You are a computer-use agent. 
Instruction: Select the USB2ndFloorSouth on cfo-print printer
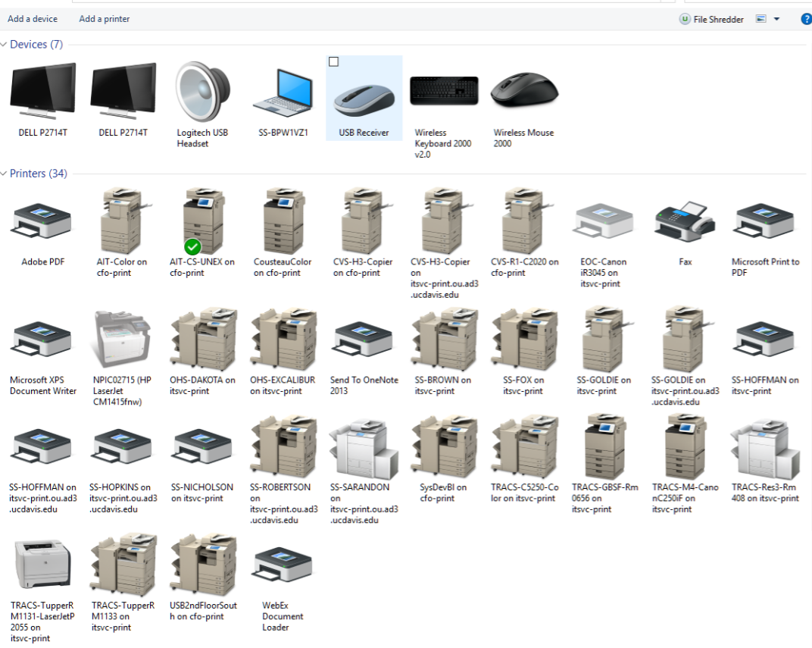[x=203, y=578]
